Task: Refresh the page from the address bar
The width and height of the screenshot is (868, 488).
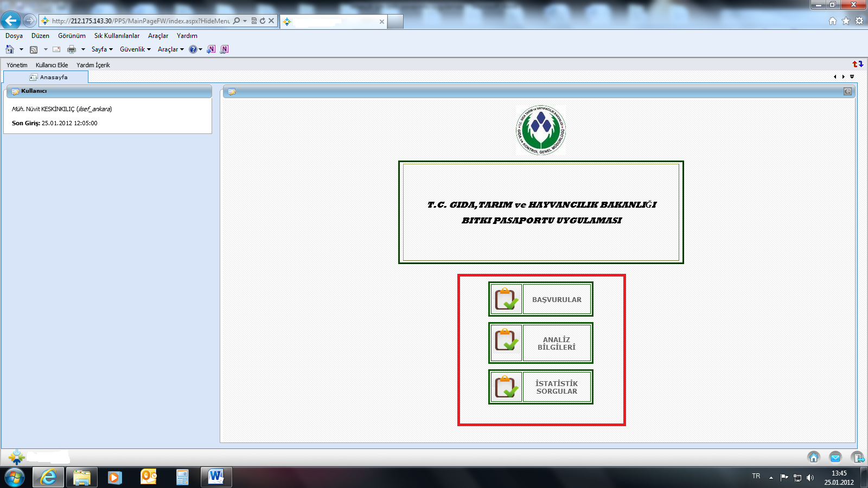Action: (x=263, y=21)
